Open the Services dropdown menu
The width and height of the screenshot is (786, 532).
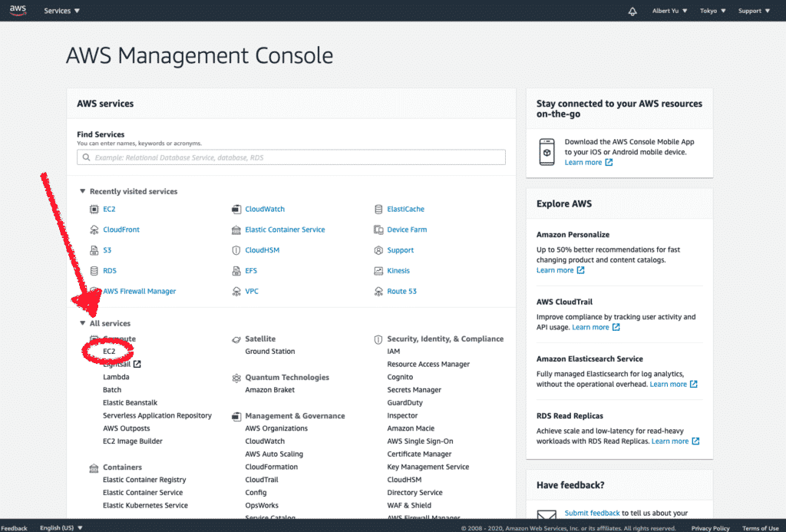coord(61,11)
